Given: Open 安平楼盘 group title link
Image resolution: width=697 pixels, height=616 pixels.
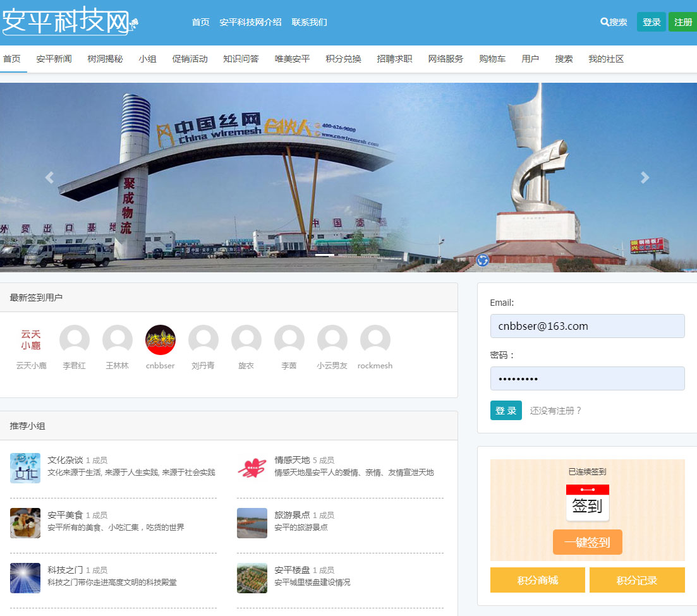Looking at the screenshot, I should tap(292, 570).
